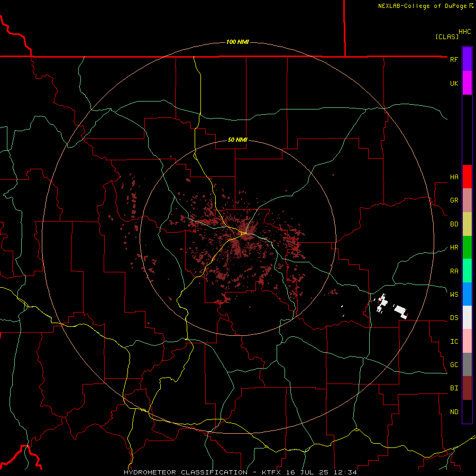Click the red HA legend color swatch
Image resolution: width=476 pixels, height=476 pixels.
point(467,177)
